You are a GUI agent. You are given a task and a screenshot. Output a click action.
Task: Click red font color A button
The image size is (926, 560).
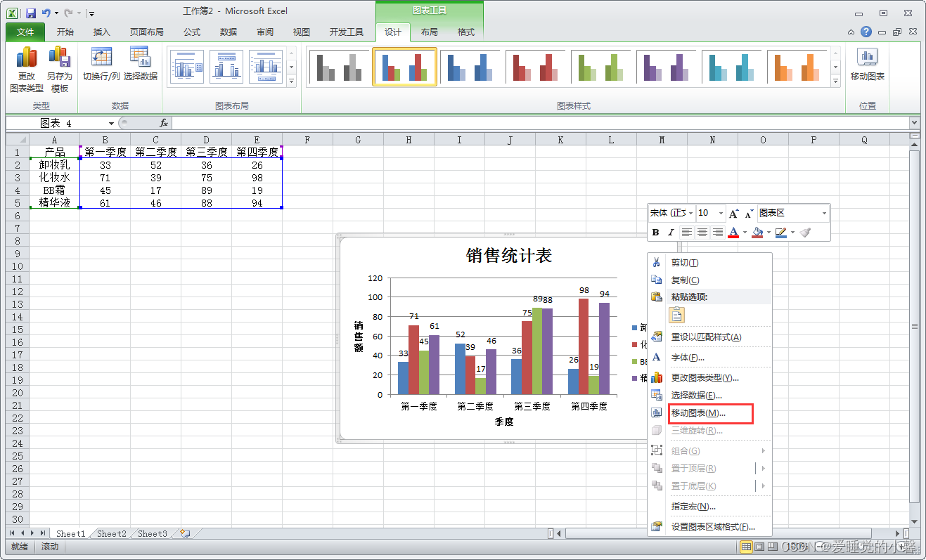pyautogui.click(x=733, y=232)
